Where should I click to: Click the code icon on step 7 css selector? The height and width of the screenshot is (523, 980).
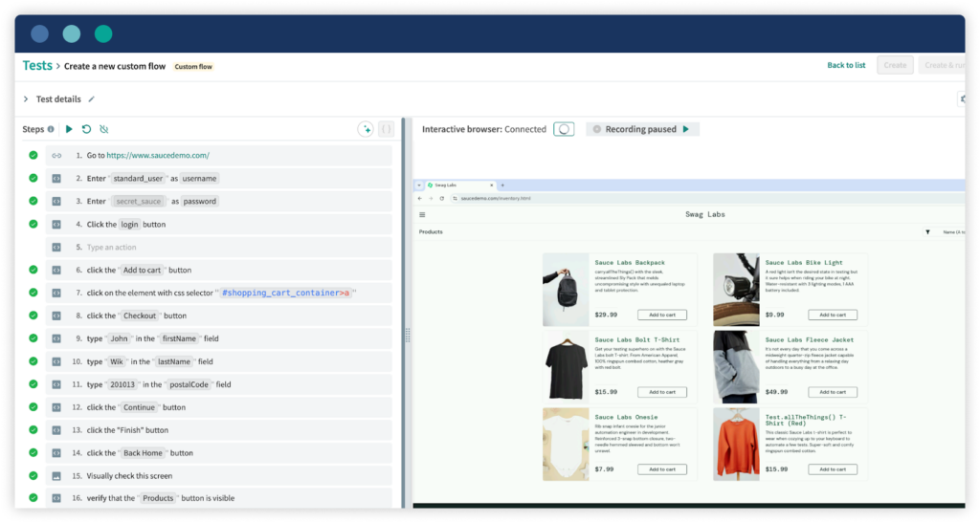click(56, 293)
